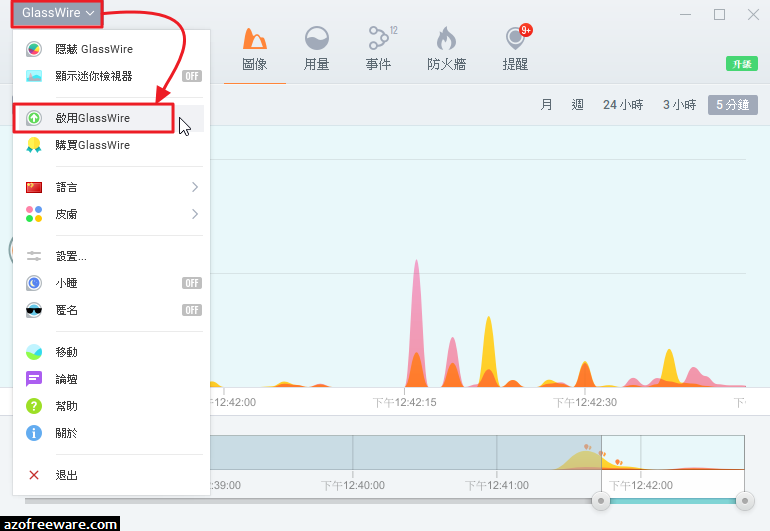Click the green help question icon
The height and width of the screenshot is (531, 770).
pyautogui.click(x=34, y=406)
